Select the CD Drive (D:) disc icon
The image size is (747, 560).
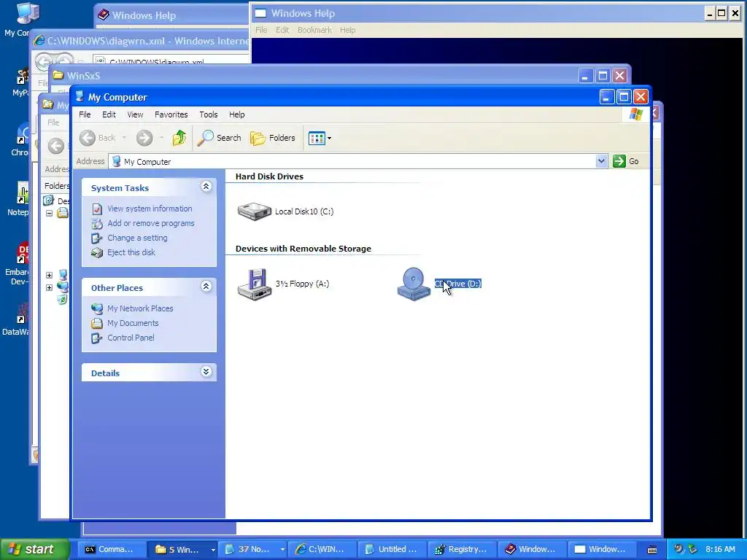pyautogui.click(x=414, y=284)
